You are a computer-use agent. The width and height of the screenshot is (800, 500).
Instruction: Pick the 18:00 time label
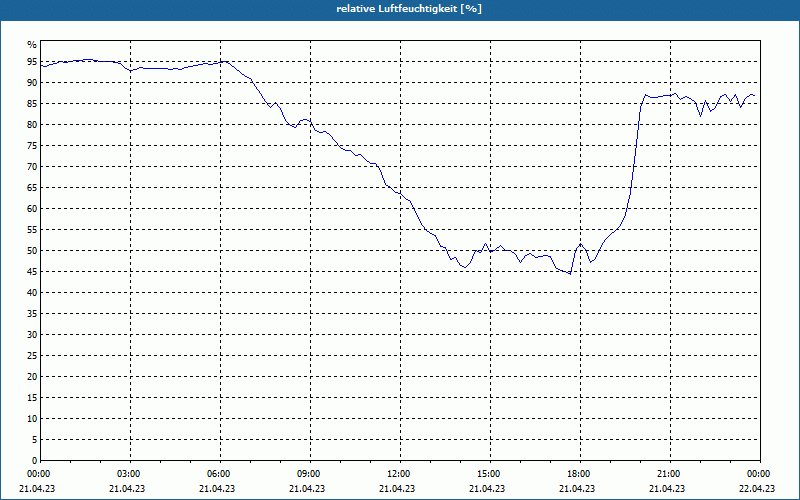(x=580, y=474)
